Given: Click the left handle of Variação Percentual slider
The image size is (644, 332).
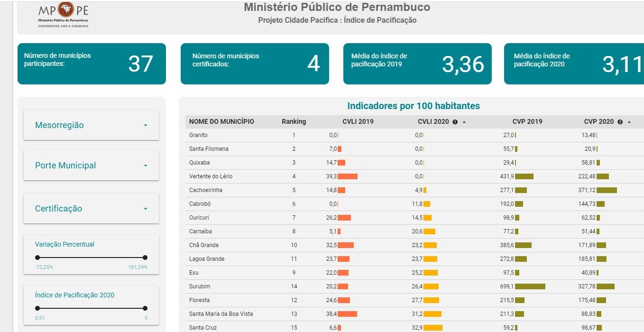Looking at the screenshot, I should click(37, 258).
